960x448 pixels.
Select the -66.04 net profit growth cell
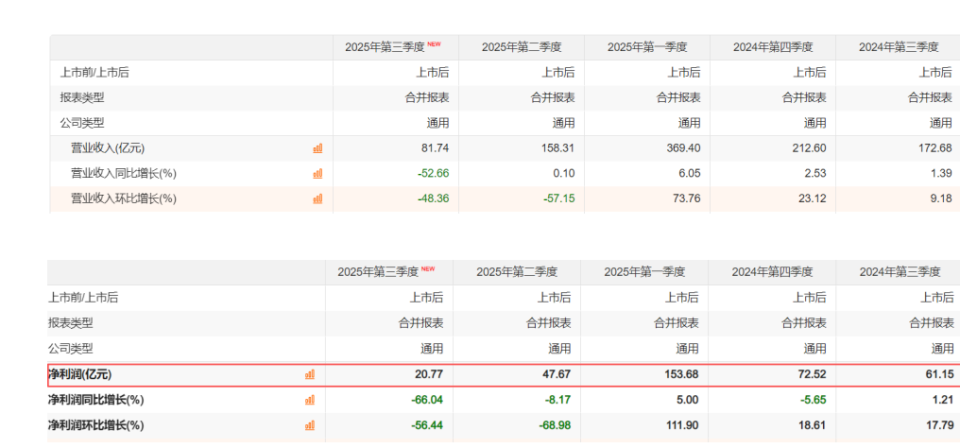(x=425, y=400)
